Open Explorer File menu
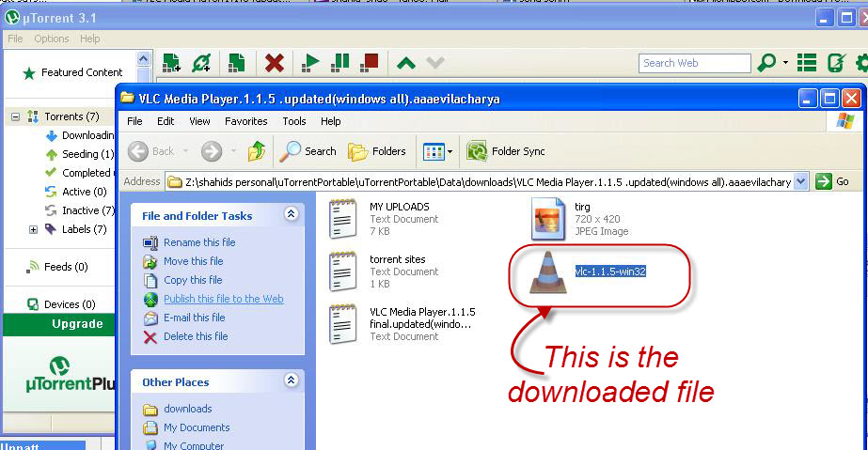 coord(134,121)
